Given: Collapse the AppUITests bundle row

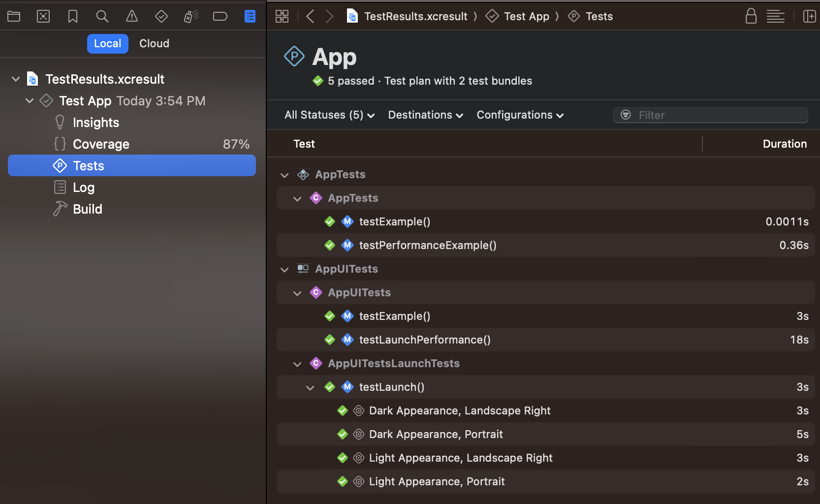Looking at the screenshot, I should (x=284, y=269).
